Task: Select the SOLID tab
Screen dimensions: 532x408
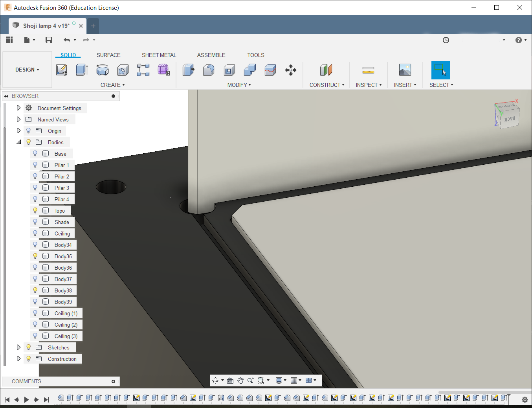Action: [68, 55]
